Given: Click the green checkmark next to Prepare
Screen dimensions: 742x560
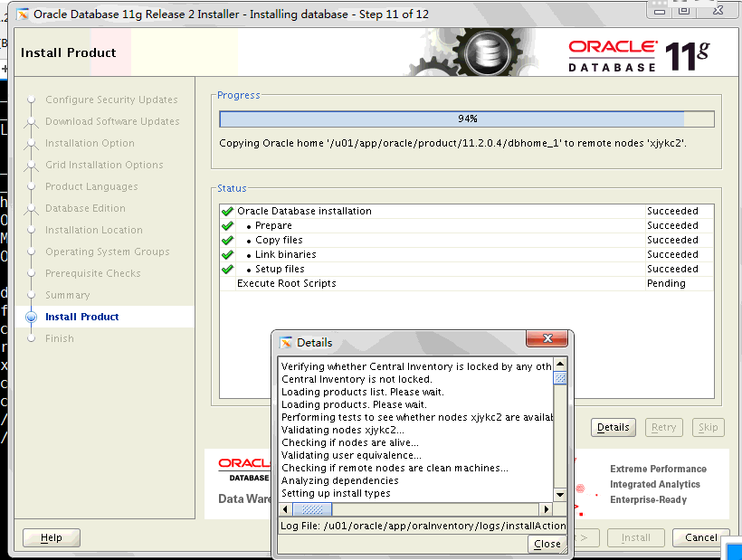Looking at the screenshot, I should 227,225.
